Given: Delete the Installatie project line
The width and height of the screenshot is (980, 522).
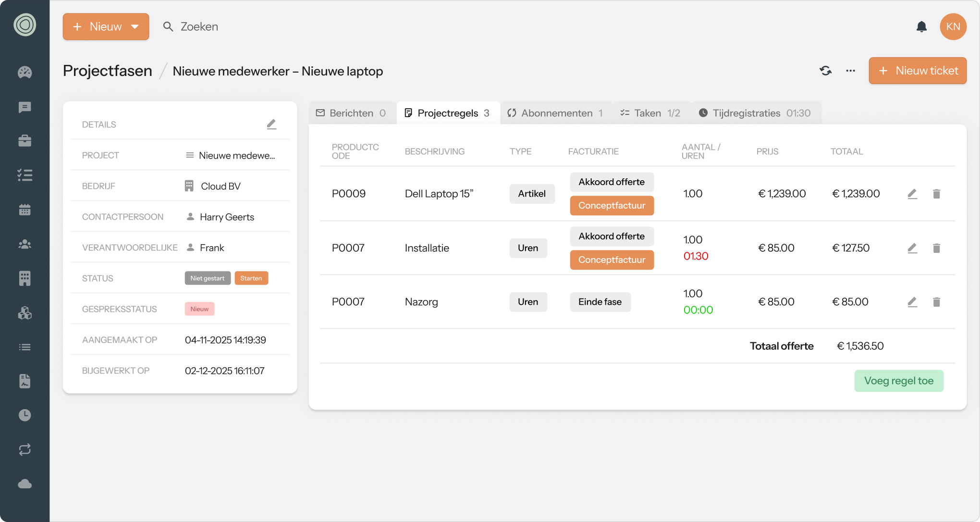Looking at the screenshot, I should [936, 248].
